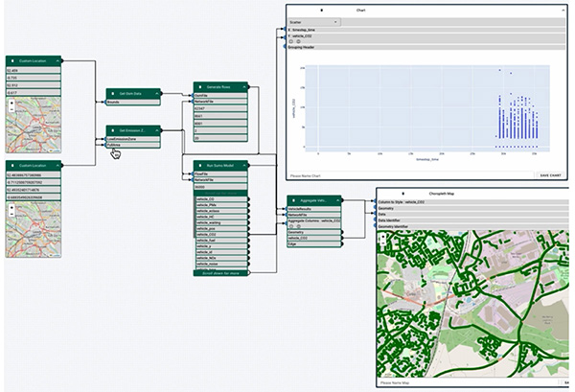Click 'Scroll down for more' in Run Sumo Model
This screenshot has width=575, height=392.
coord(220,273)
